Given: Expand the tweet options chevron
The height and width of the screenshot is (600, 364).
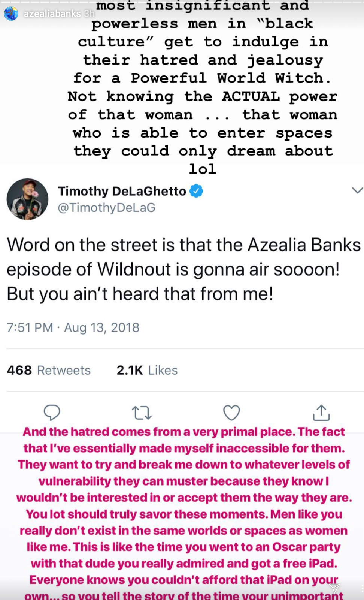Looking at the screenshot, I should tap(357, 190).
